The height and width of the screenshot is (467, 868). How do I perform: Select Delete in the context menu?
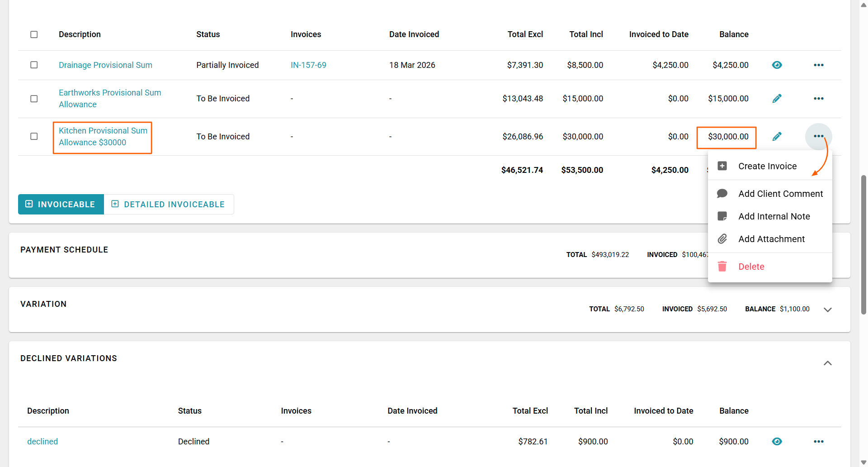click(x=751, y=267)
